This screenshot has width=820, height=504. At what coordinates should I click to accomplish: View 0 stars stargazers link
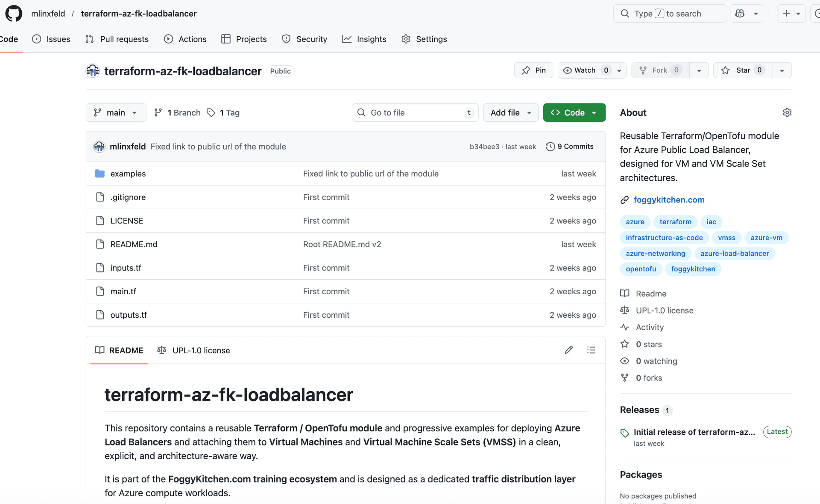pos(641,344)
